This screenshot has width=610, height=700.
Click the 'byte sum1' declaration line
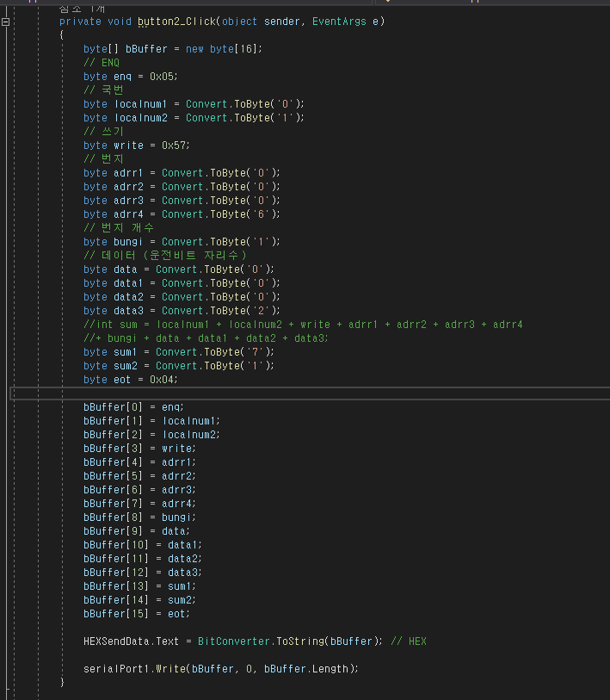178,352
